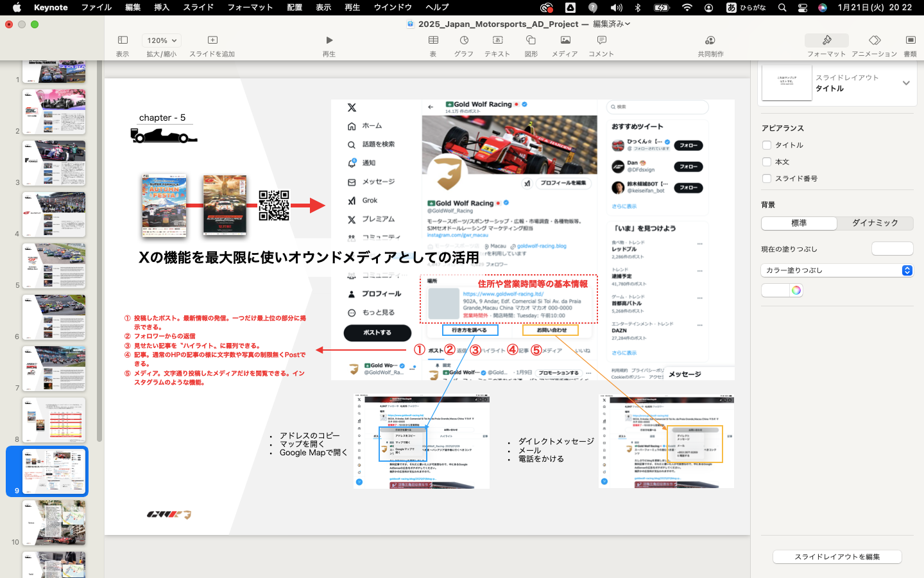
Task: Click the volume icon in the menu bar
Action: point(616,8)
